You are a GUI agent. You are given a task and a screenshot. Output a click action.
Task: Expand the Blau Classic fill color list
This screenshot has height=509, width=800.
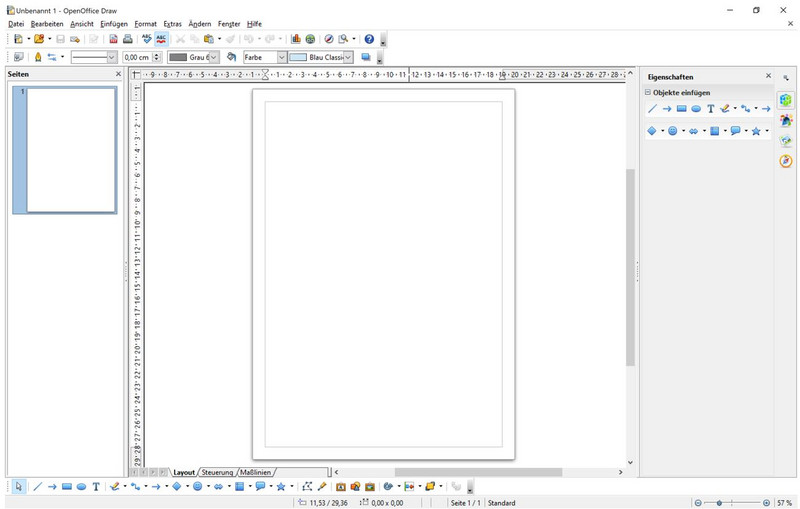[x=348, y=57]
